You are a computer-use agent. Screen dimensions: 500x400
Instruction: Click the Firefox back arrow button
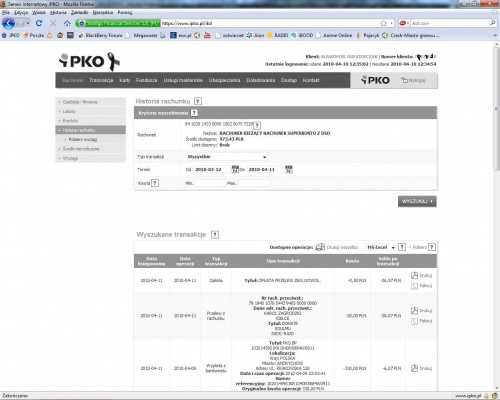(x=9, y=23)
